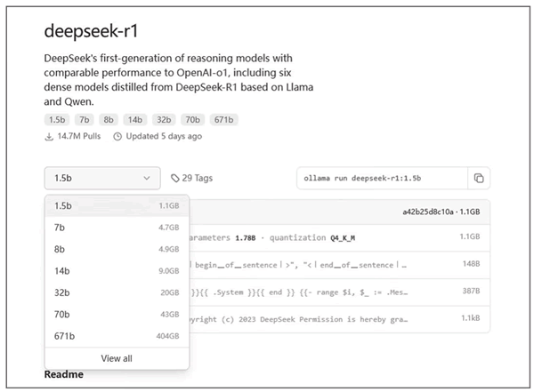Click the clock icon beside Updated 5 days ago
This screenshot has width=534, height=392.
tap(117, 137)
